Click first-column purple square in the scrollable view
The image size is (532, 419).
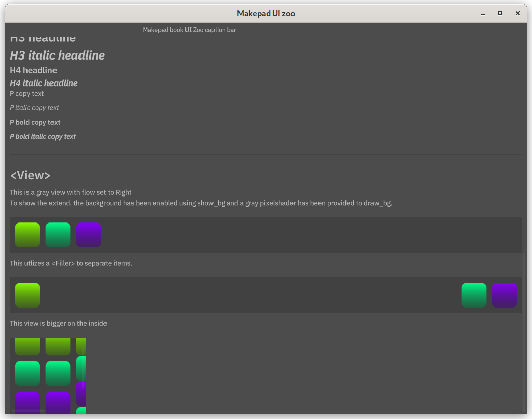(x=28, y=402)
